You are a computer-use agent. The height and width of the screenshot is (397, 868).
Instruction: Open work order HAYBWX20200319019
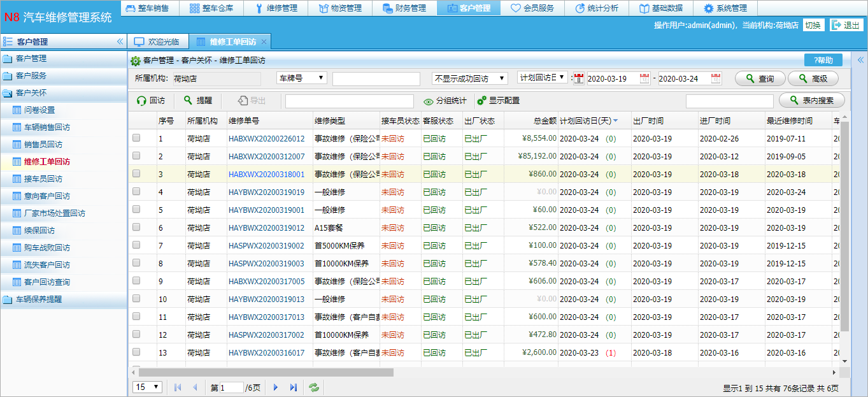coord(267,192)
